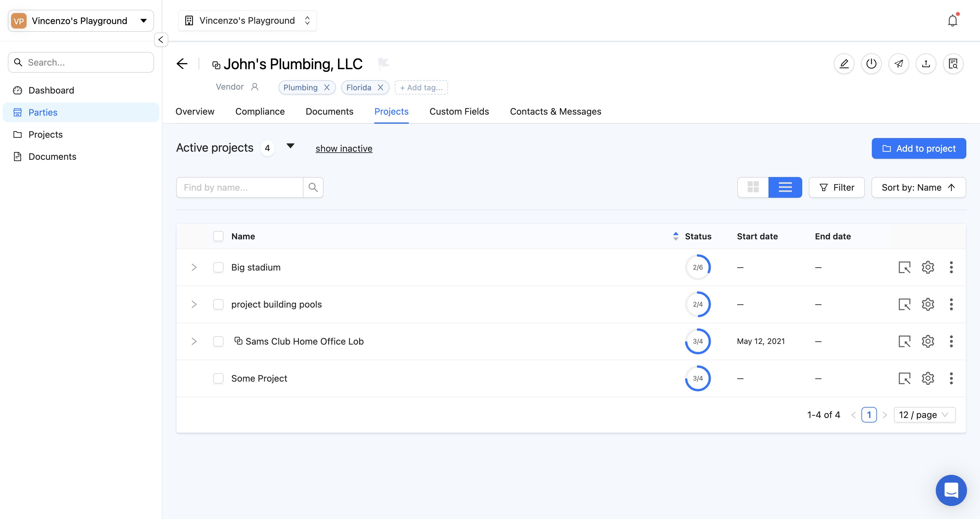Click the show inactive link
This screenshot has height=519, width=980.
tap(343, 148)
